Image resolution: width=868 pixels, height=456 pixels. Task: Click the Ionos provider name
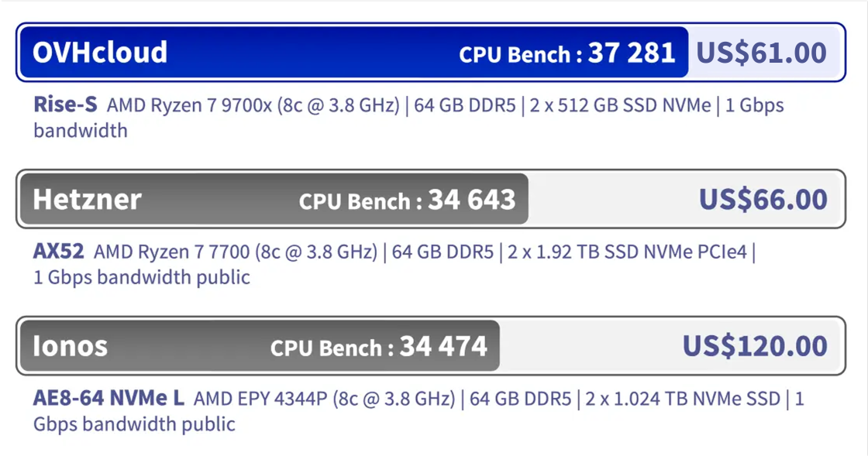70,346
